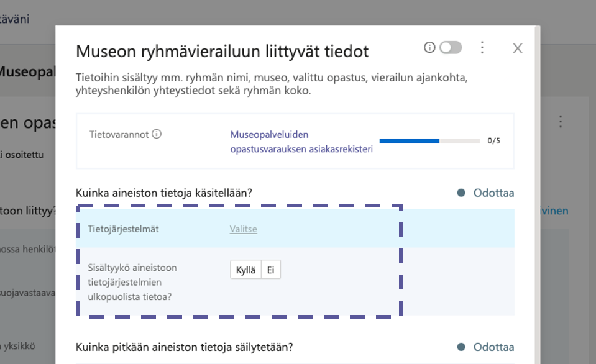
Task: Click the 0/5 progress count text
Action: (x=493, y=141)
